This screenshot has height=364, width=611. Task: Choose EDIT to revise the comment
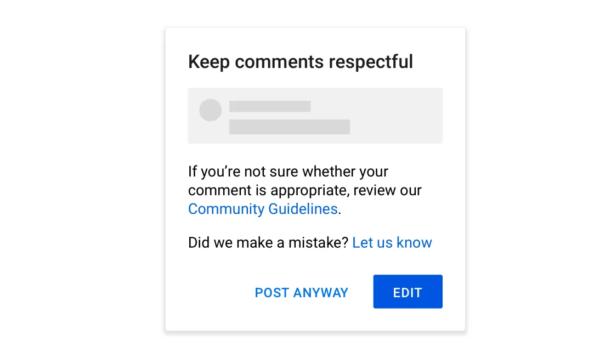pyautogui.click(x=408, y=291)
